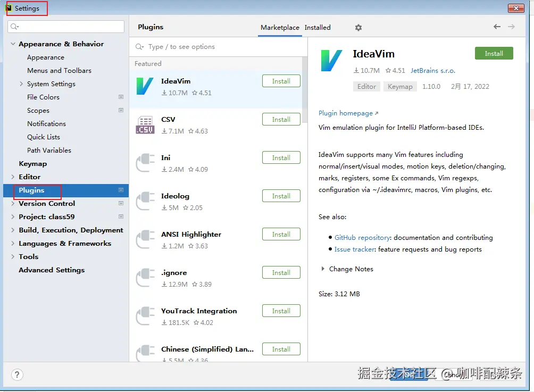The width and height of the screenshot is (534, 392).
Task: Install the Ideolog plugin
Action: pyautogui.click(x=281, y=196)
